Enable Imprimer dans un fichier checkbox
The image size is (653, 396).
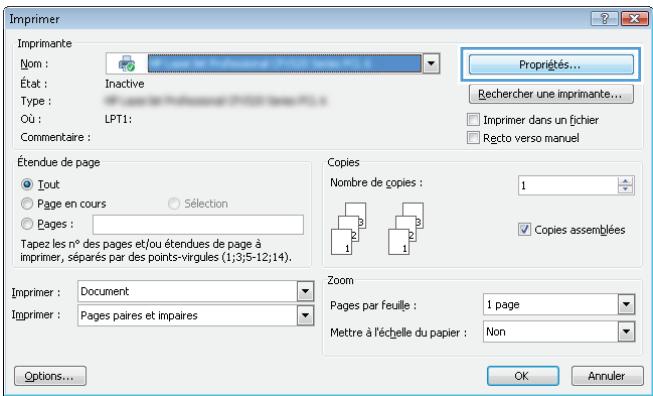473,120
